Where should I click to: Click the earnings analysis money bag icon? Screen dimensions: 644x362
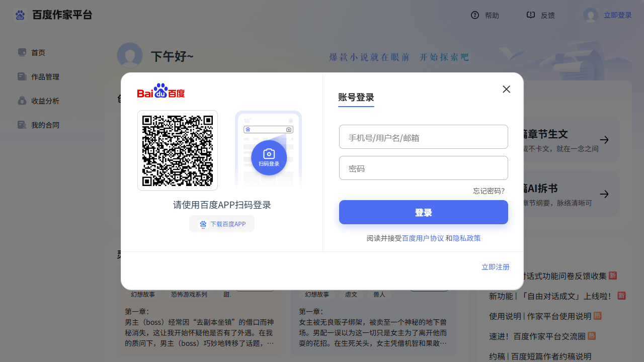pos(22,101)
